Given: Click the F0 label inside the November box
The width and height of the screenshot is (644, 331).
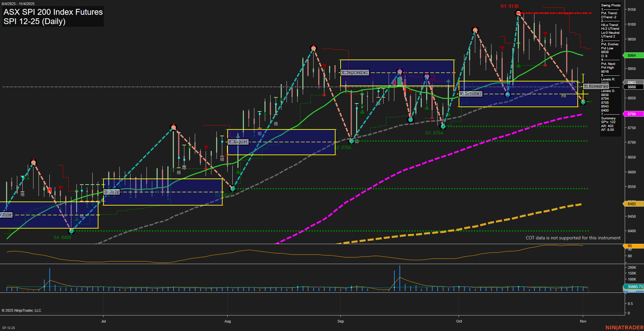Looking at the screenshot, I should coord(563,96).
